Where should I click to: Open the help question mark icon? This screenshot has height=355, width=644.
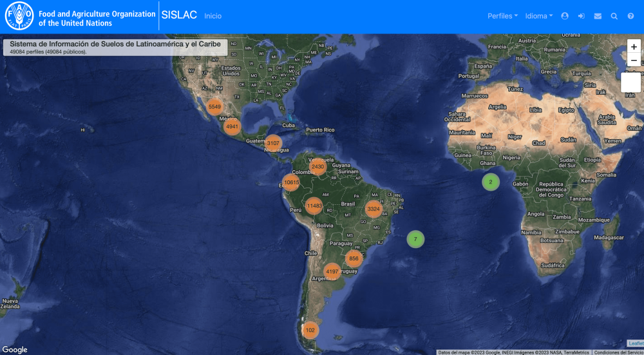click(x=630, y=16)
